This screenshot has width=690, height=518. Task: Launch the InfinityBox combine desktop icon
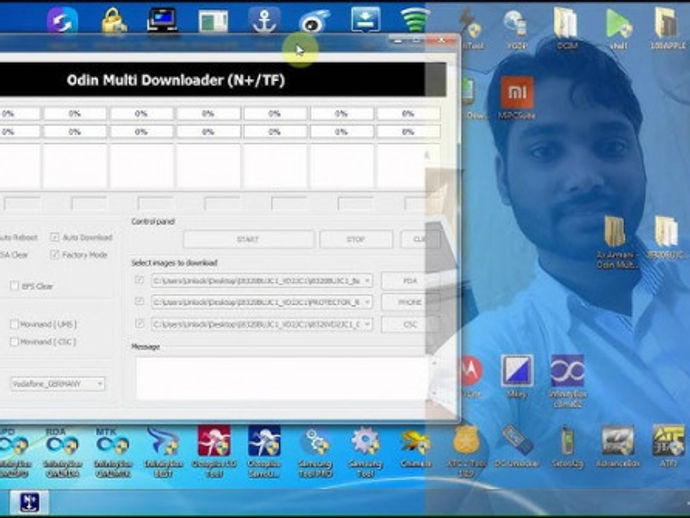(x=568, y=380)
